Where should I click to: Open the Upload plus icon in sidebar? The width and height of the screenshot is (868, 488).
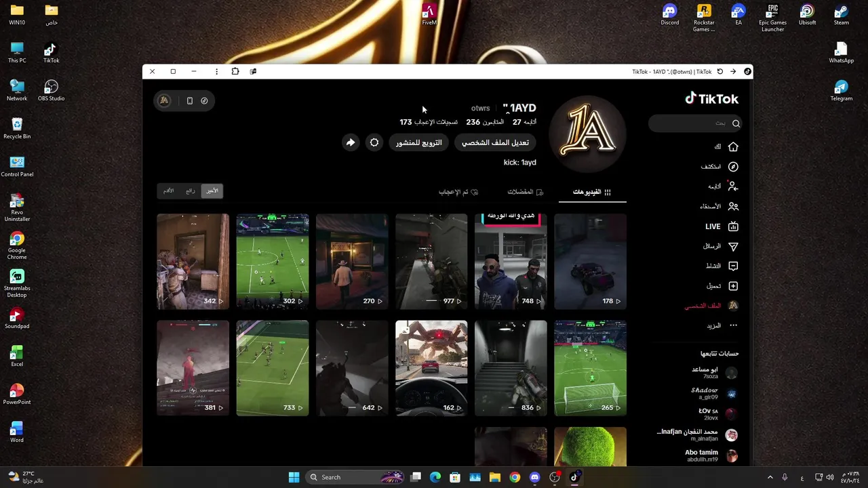click(x=733, y=286)
